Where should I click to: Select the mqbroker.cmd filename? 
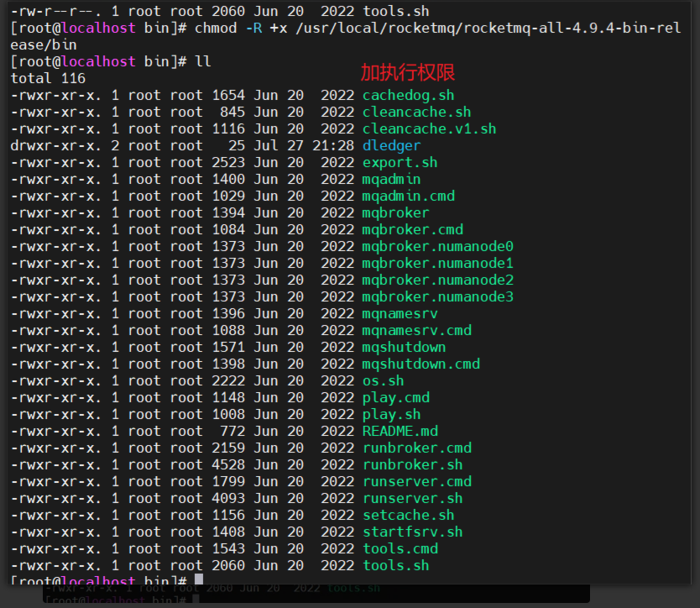point(412,229)
